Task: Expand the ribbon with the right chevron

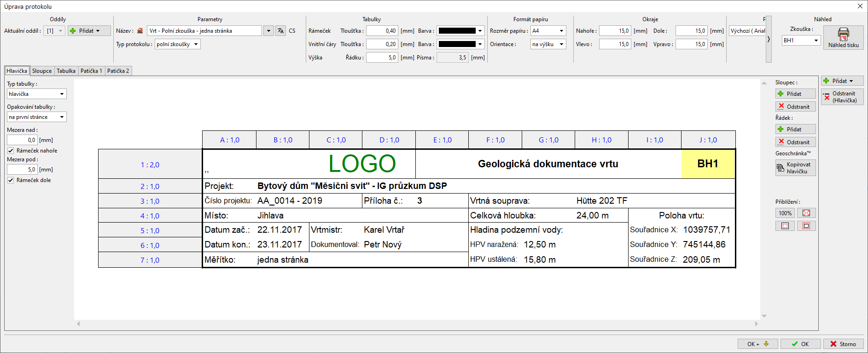Action: [769, 39]
